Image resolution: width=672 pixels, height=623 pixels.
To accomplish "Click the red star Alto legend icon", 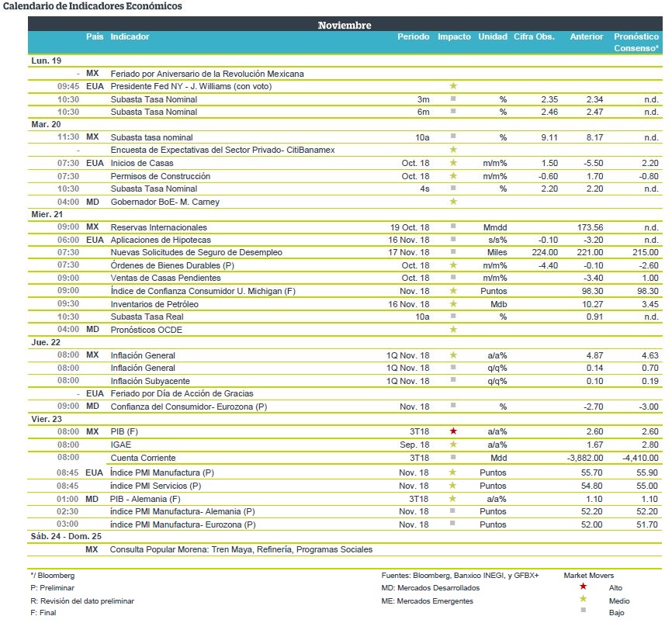I will [x=583, y=587].
